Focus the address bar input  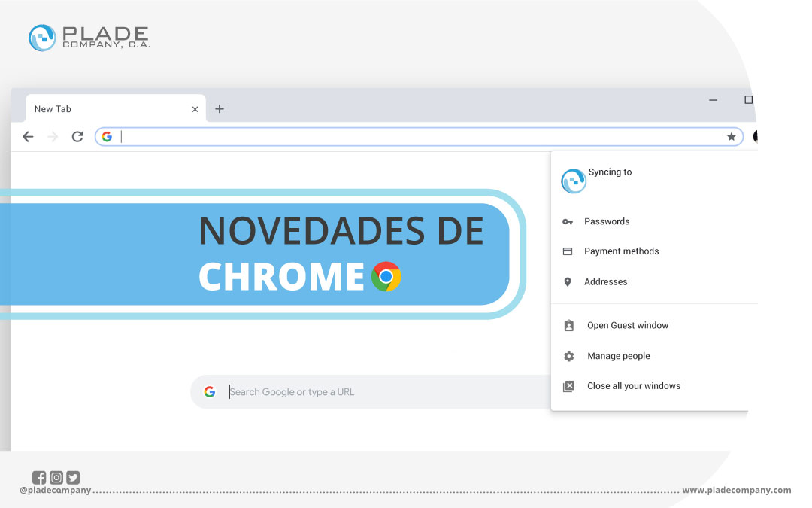[x=420, y=137]
